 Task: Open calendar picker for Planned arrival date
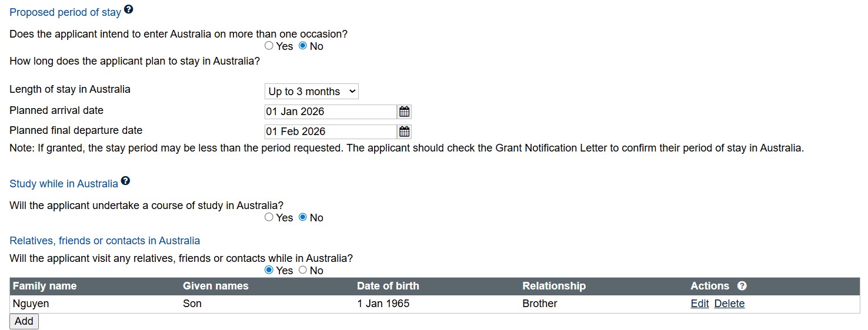tap(404, 112)
